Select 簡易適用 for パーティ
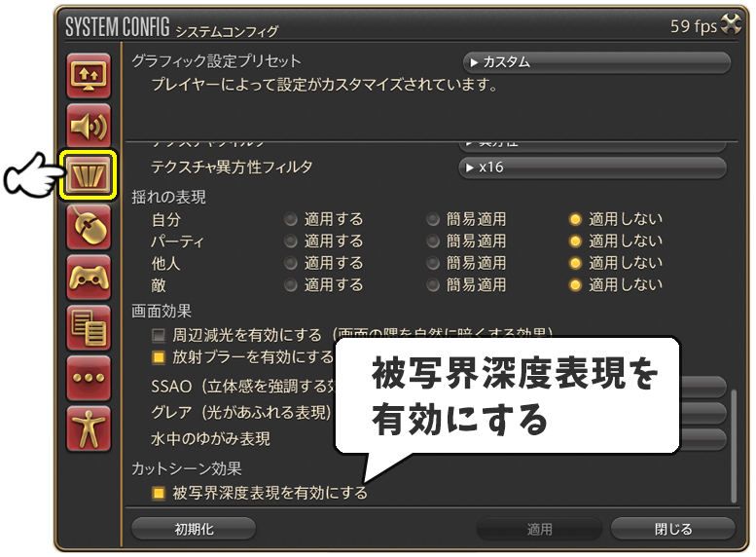 coord(433,241)
